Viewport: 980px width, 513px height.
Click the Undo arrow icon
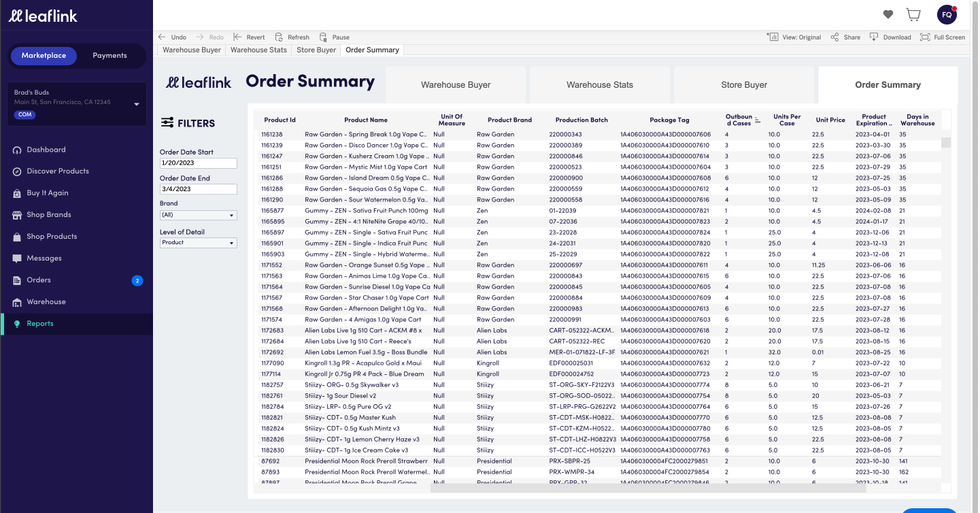tap(162, 37)
